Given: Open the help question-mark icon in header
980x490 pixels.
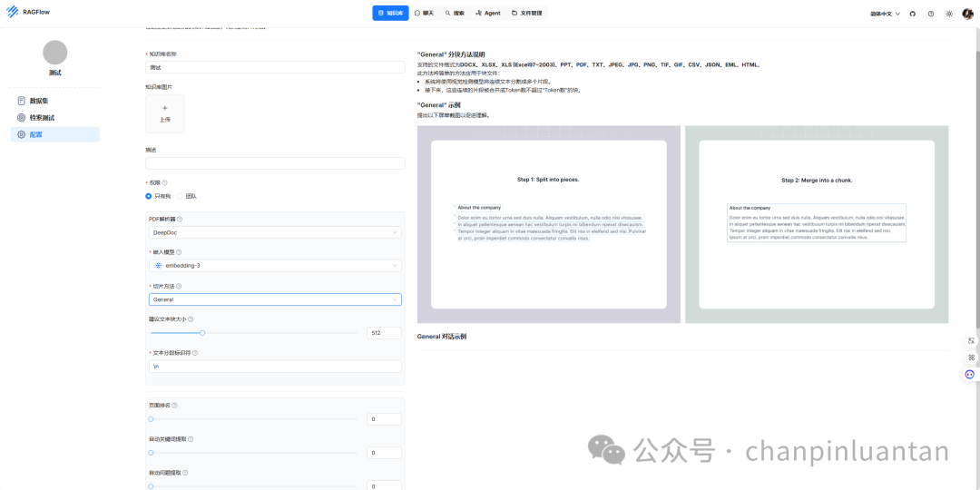Looking at the screenshot, I should click(x=931, y=13).
